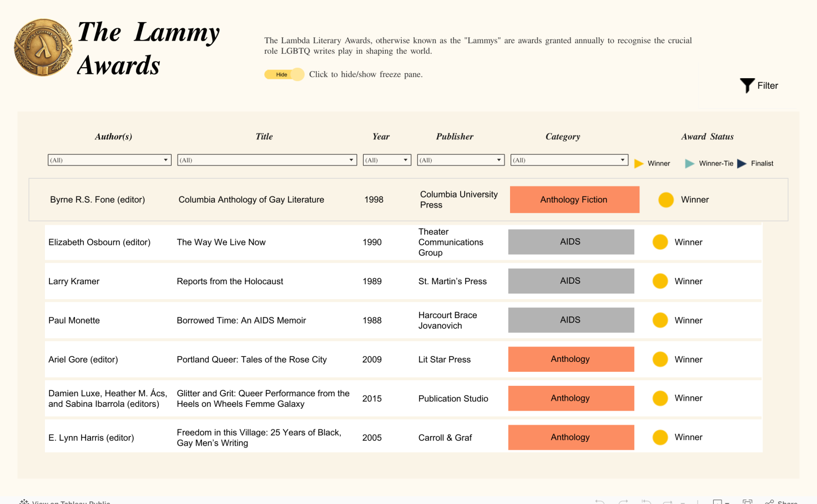
Task: Click the yellow circle in Byrne R.S. Fone row
Action: (666, 200)
